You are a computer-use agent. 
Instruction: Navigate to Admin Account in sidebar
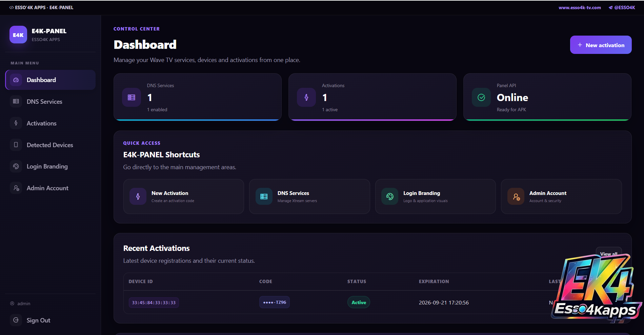coord(51,188)
